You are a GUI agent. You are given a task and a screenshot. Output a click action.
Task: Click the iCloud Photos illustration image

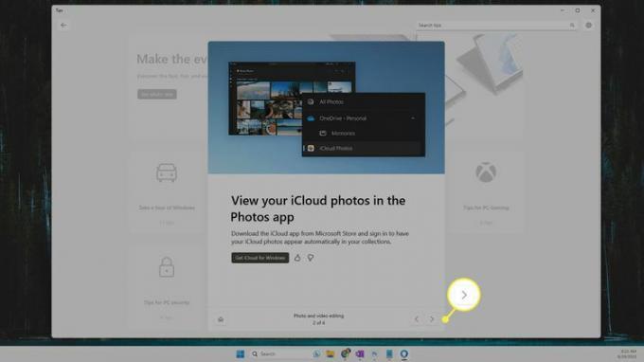click(326, 107)
